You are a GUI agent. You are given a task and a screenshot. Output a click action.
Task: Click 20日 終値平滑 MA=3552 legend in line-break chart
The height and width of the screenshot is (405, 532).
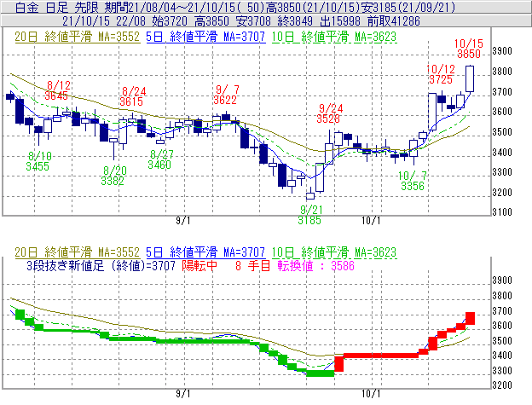pyautogui.click(x=77, y=252)
